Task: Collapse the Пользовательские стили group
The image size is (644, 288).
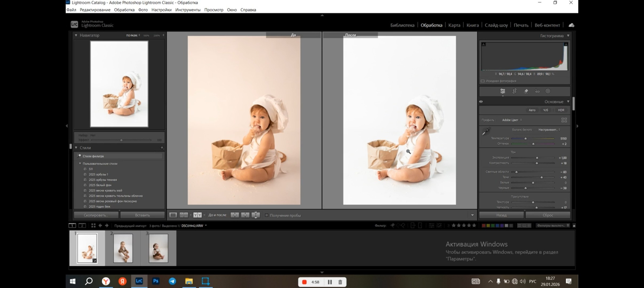Action: coord(80,164)
